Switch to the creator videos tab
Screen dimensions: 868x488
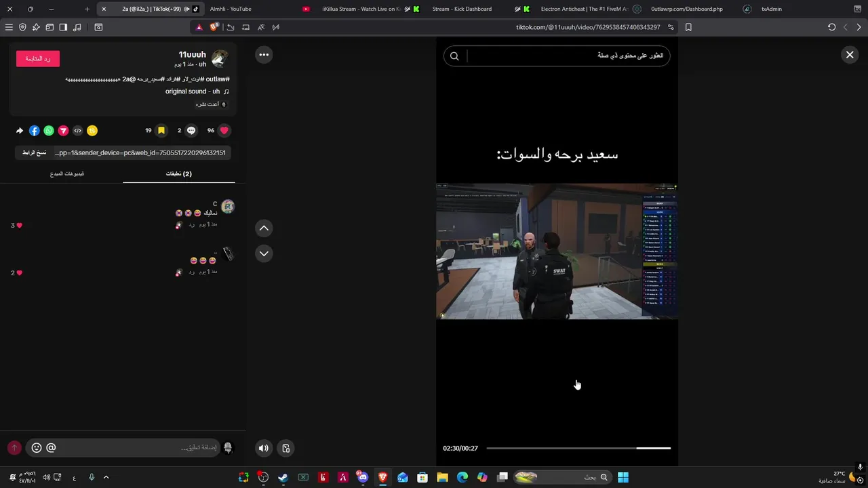[x=66, y=174]
